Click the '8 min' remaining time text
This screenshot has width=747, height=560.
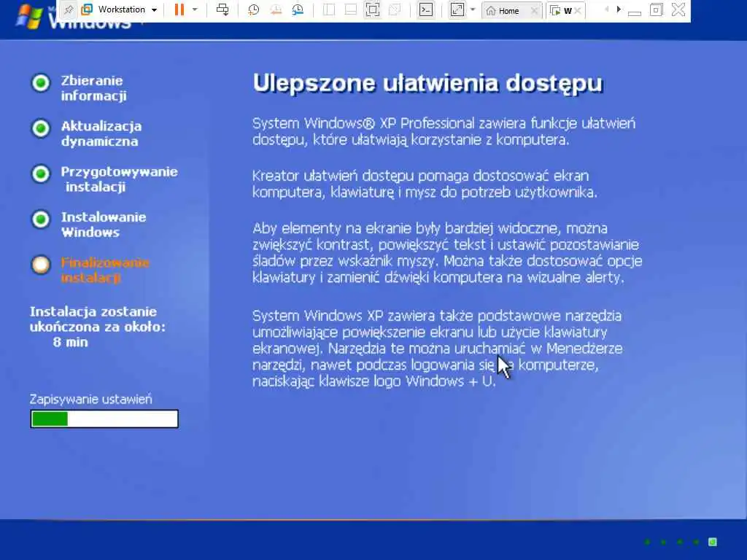pos(71,342)
